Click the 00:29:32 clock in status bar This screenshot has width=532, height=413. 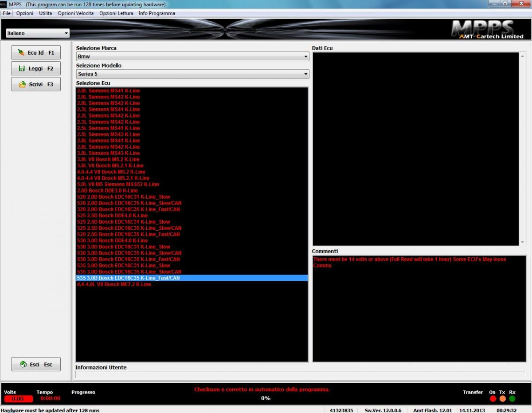point(507,410)
